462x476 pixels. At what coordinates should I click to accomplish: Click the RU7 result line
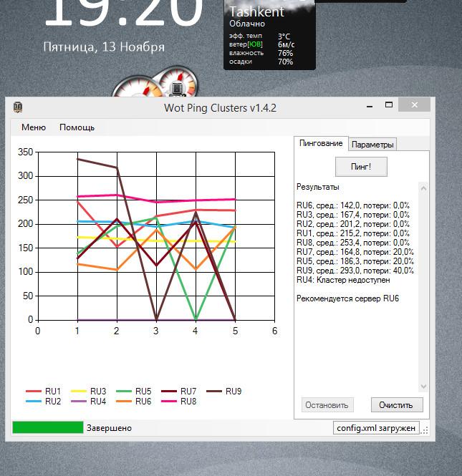tap(355, 252)
